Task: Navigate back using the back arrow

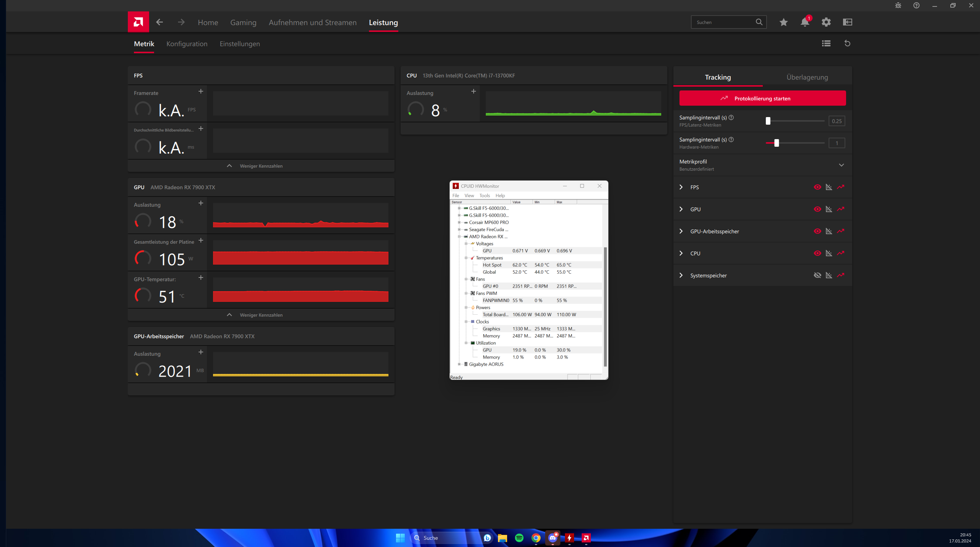Action: pyautogui.click(x=159, y=22)
